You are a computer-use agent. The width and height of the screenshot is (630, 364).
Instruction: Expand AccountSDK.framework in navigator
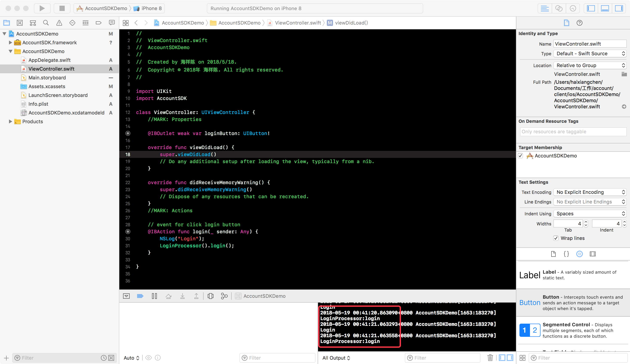[x=10, y=42]
